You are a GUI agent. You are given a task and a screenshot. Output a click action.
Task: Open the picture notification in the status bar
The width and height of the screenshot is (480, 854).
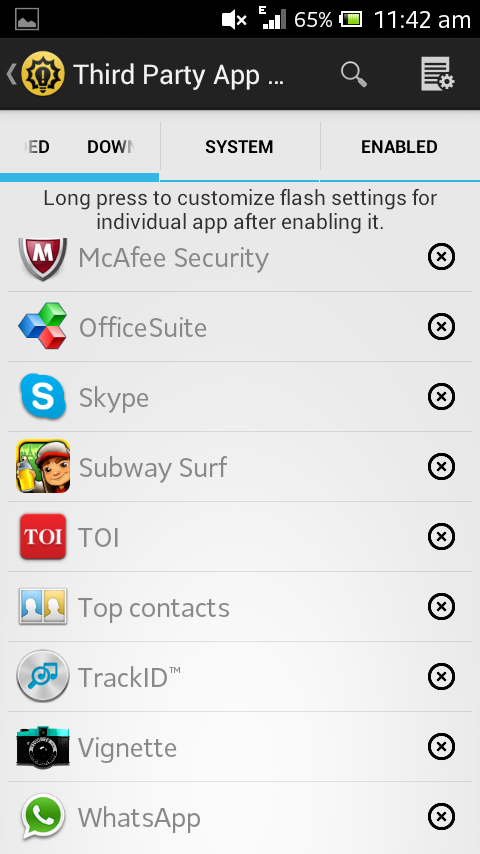(27, 19)
